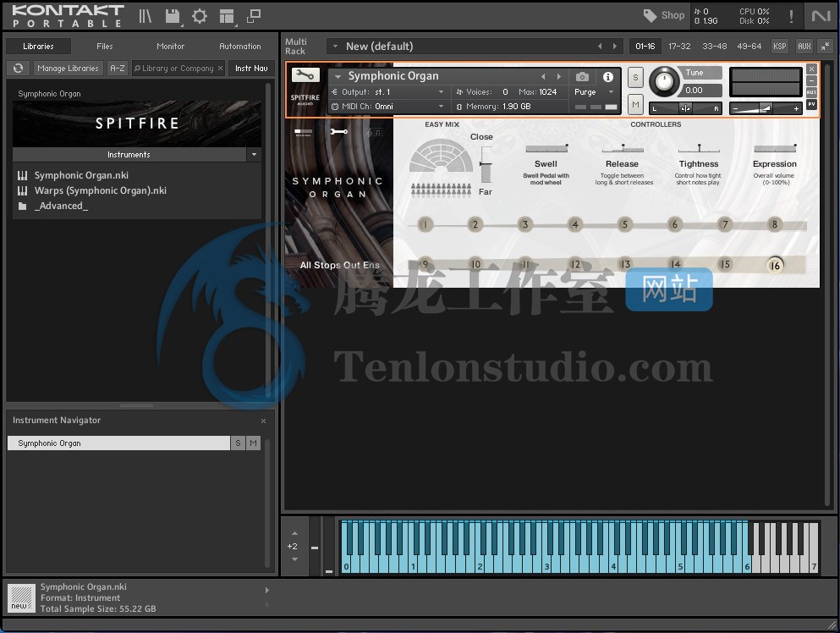
Task: Click the exclamation panic icon
Action: (x=791, y=16)
